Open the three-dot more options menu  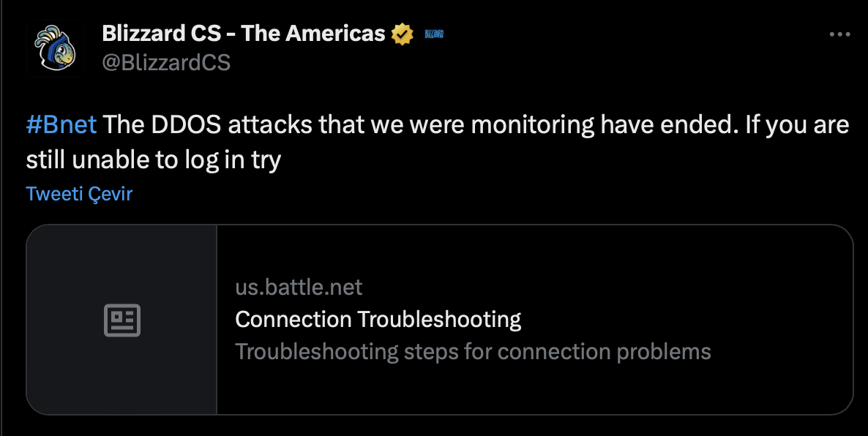[839, 34]
